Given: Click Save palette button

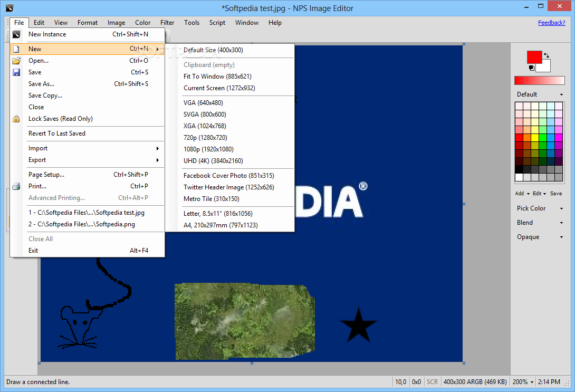Looking at the screenshot, I should [556, 194].
